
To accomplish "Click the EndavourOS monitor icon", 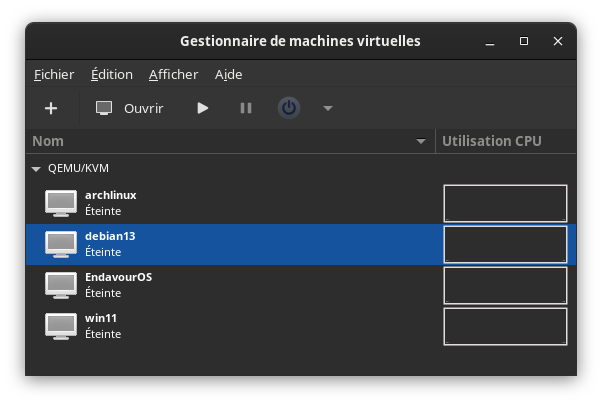I will [x=61, y=285].
